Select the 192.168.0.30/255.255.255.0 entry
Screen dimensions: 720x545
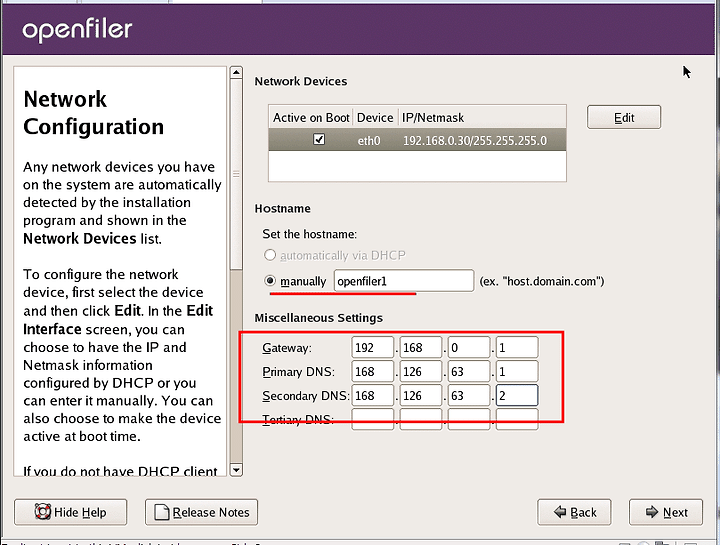click(x=475, y=140)
